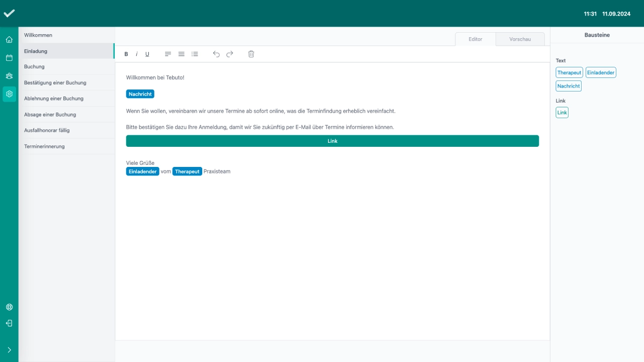The image size is (644, 362).
Task: Expand the sidebar with the chevron arrow
Action: [9, 350]
